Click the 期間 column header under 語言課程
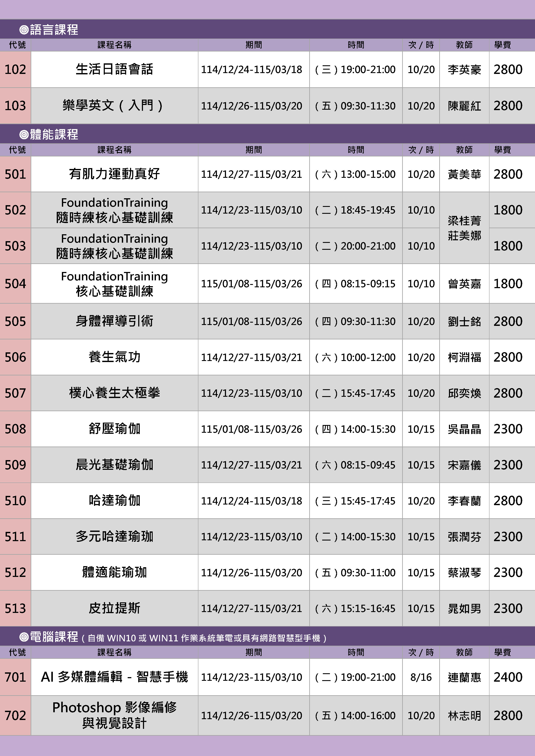Image resolution: width=535 pixels, height=756 pixels. pyautogui.click(x=253, y=45)
